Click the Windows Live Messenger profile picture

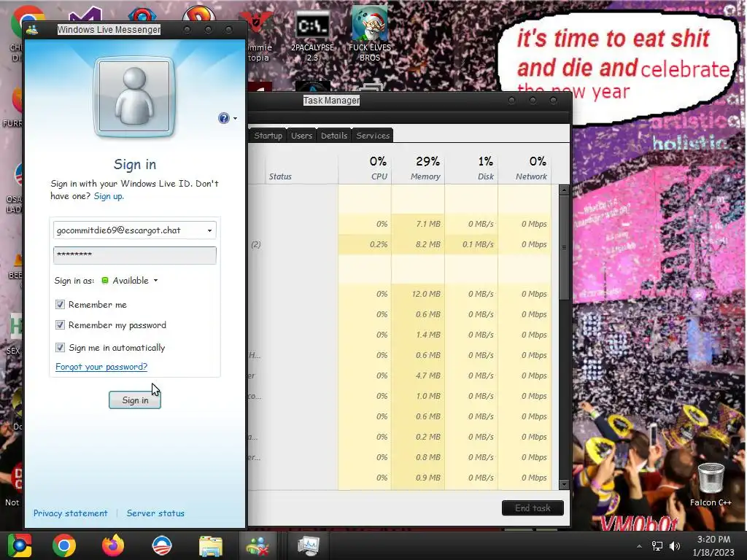pyautogui.click(x=134, y=97)
